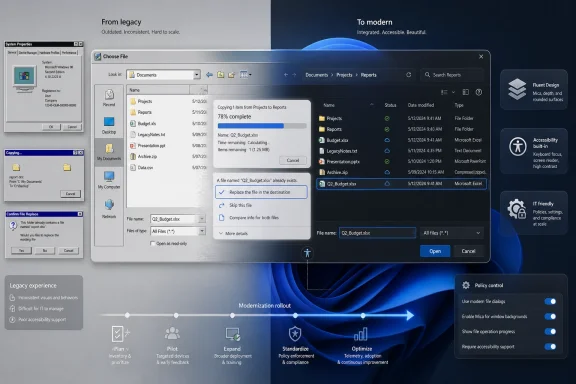Click the Pilot people icon in rollout timeline
Viewport: 576px width, 384px height.
pos(172,334)
